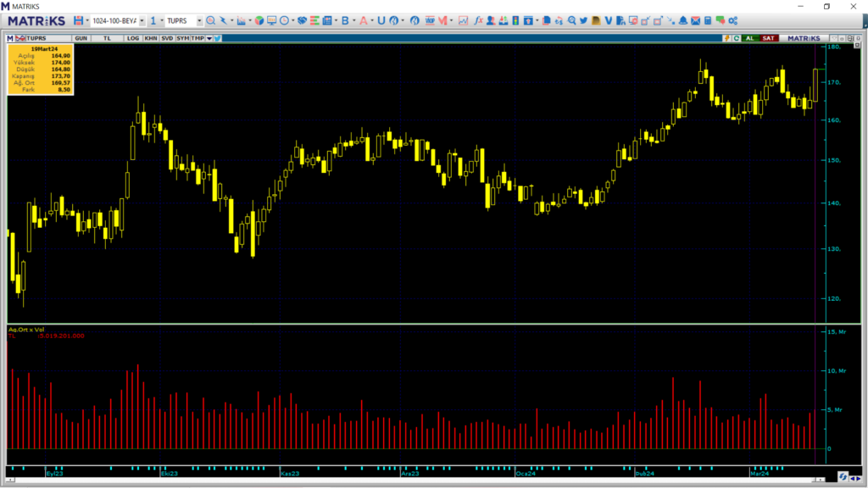Click the clock icon in the toolbar
Screen dimensions: 868x488
pyautogui.click(x=284, y=20)
